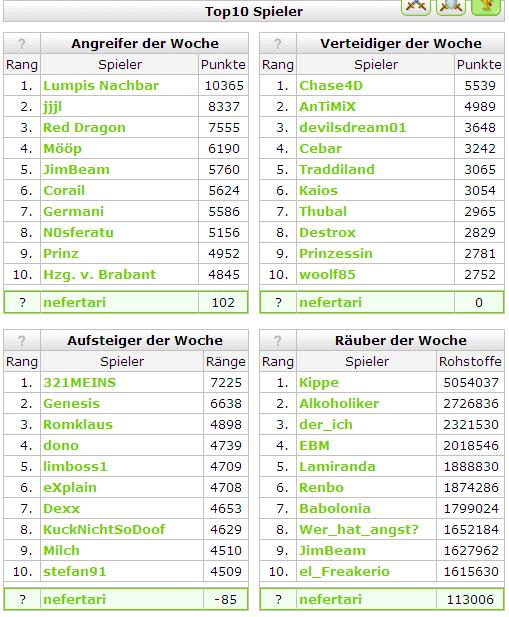Click the help question mark for Angreifer der Woche
509x617 pixels.
(x=22, y=44)
